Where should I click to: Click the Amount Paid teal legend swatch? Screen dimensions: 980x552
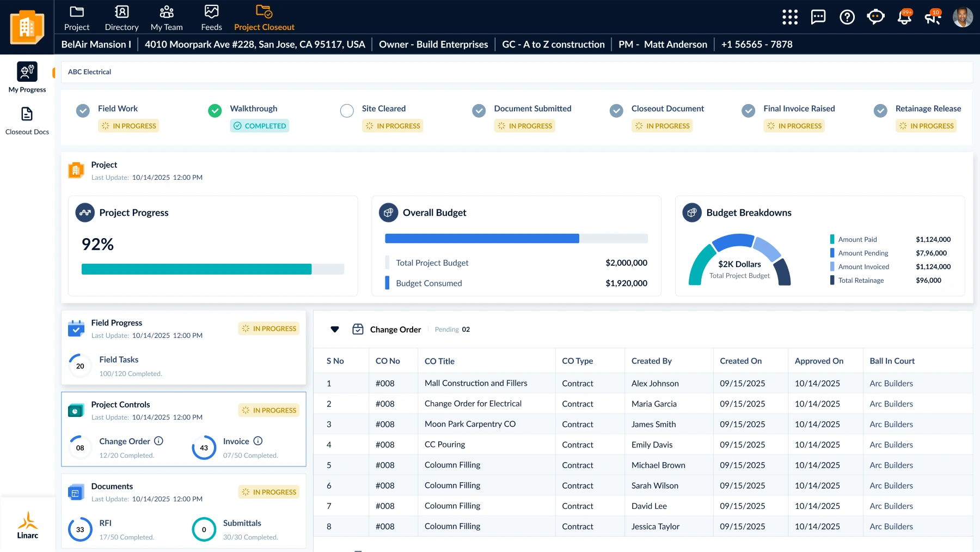pos(832,239)
